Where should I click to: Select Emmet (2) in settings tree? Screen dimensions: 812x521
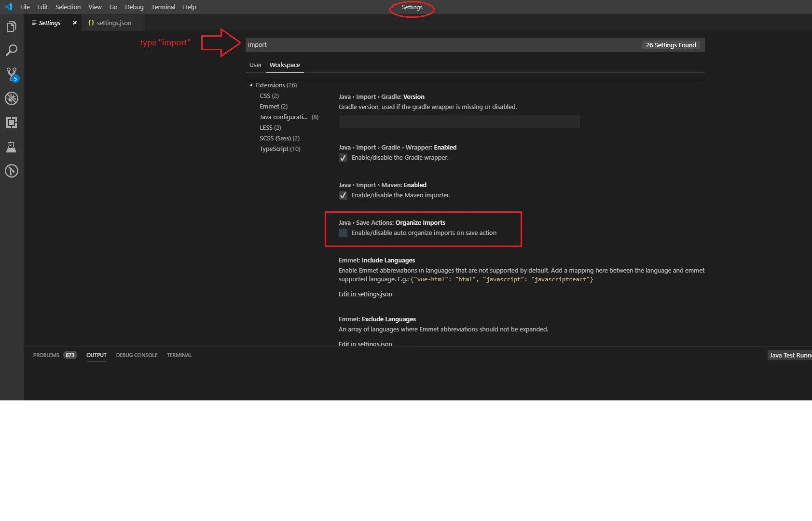[x=274, y=106]
